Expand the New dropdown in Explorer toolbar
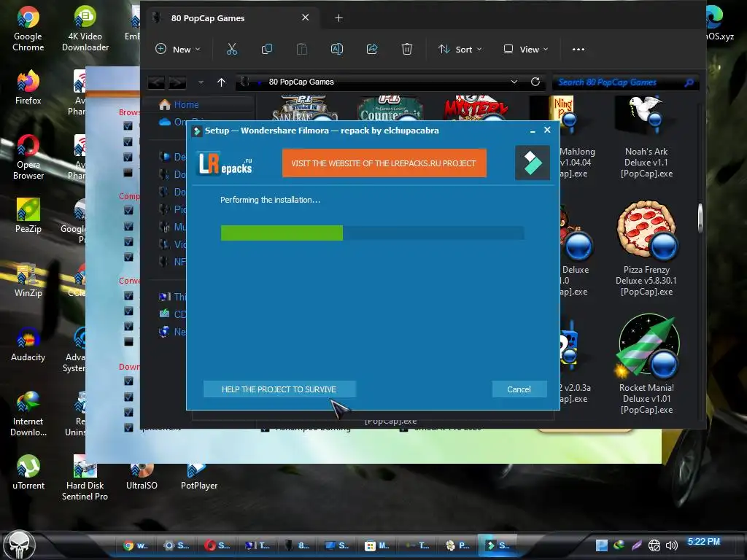 pos(178,49)
